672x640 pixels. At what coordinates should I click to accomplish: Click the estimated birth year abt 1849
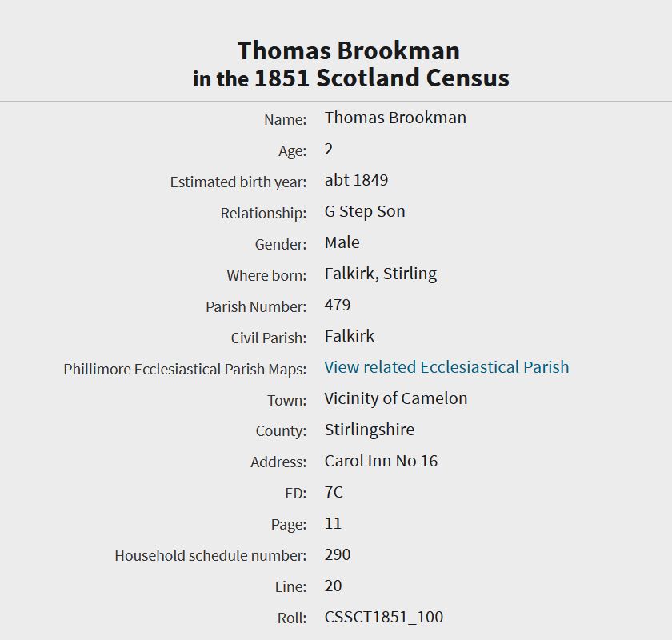pyautogui.click(x=356, y=180)
